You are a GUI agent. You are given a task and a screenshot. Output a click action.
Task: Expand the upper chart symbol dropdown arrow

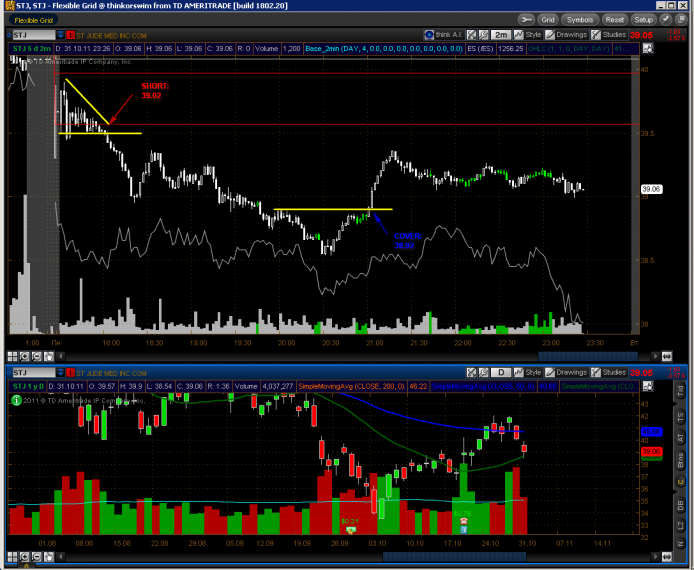click(x=60, y=35)
